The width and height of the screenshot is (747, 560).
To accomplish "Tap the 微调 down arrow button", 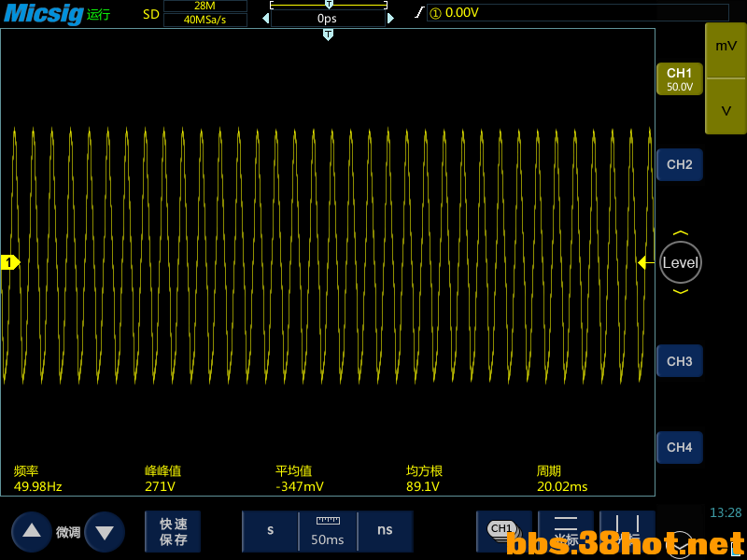I will [105, 531].
